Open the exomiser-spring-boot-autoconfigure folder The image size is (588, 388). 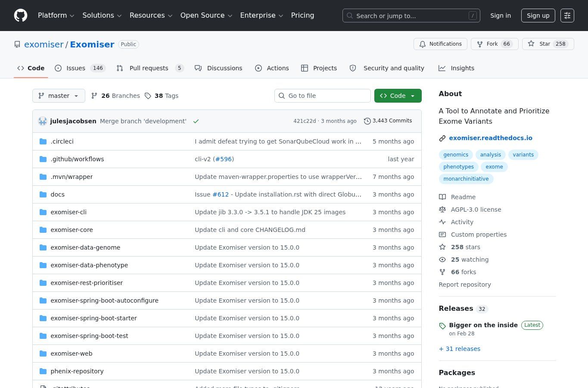point(104,300)
